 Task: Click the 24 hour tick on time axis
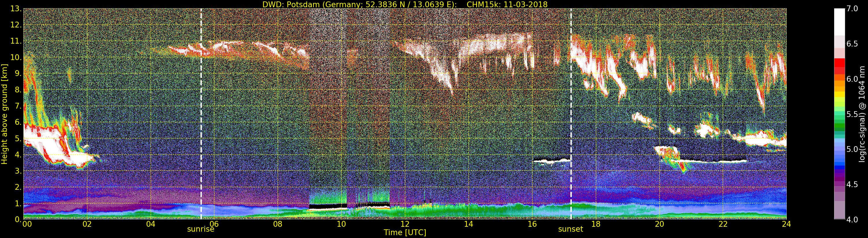(x=786, y=224)
